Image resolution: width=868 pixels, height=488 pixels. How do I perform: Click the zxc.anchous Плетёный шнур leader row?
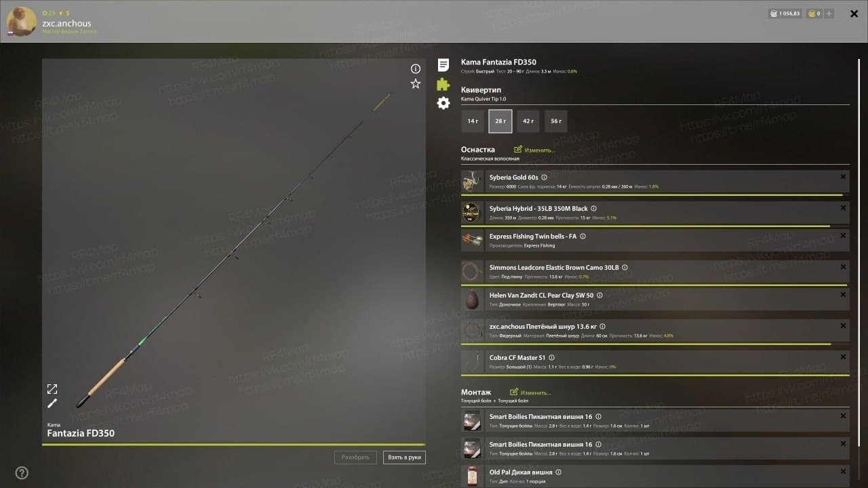click(655, 331)
